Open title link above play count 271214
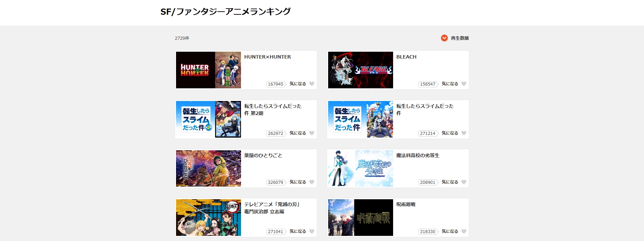This screenshot has height=241, width=644. click(425, 110)
